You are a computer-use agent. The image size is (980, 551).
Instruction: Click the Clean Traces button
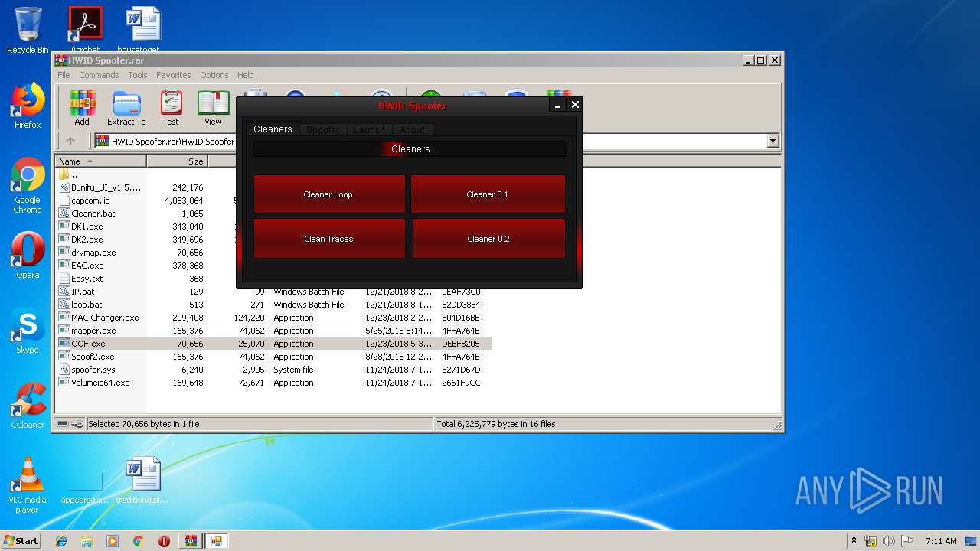pyautogui.click(x=328, y=239)
